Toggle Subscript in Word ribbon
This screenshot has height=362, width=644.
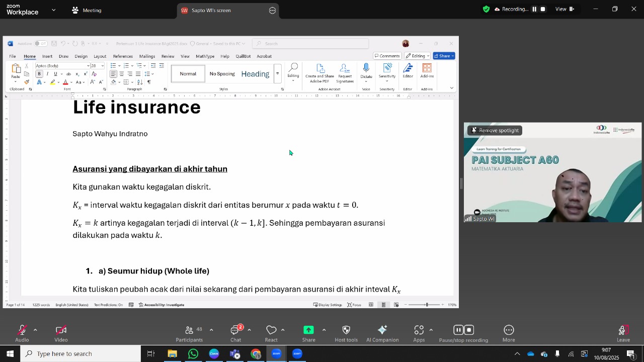(77, 74)
